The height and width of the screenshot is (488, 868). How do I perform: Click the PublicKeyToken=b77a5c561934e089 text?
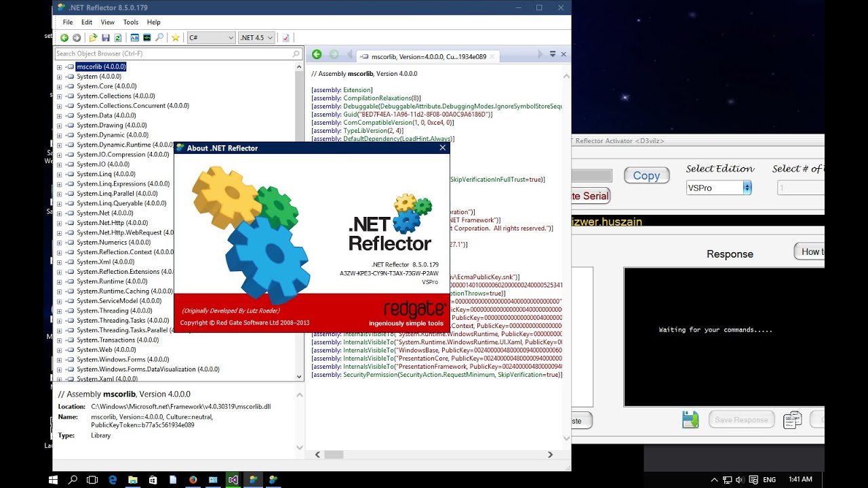tap(142, 425)
